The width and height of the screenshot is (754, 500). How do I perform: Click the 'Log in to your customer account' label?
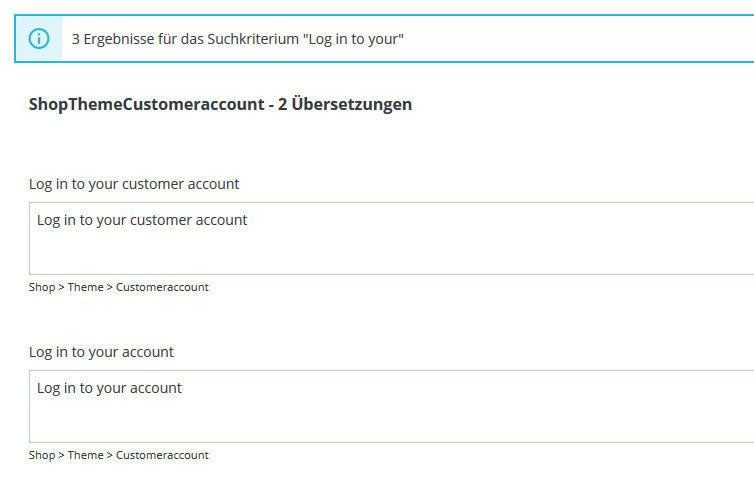(x=134, y=184)
